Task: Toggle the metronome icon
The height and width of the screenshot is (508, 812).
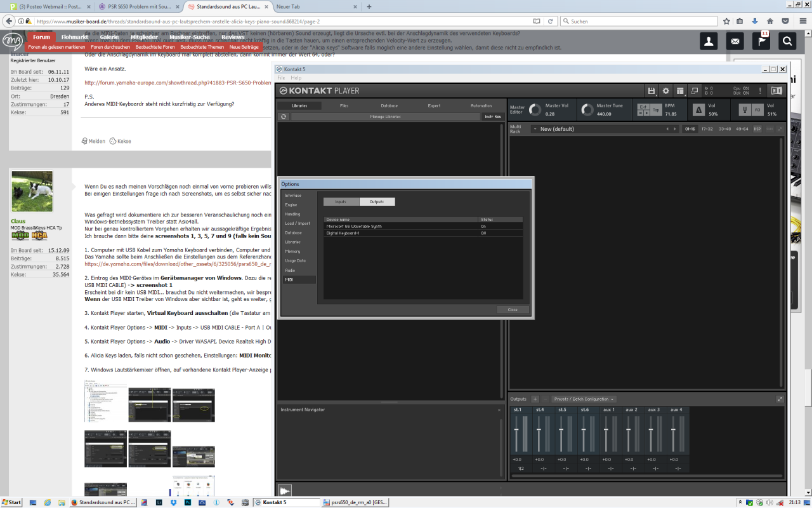Action: (x=700, y=110)
